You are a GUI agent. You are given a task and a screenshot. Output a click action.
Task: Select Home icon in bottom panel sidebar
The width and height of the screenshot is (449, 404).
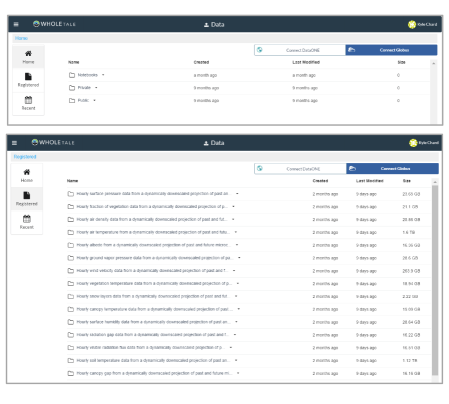pyautogui.click(x=27, y=172)
